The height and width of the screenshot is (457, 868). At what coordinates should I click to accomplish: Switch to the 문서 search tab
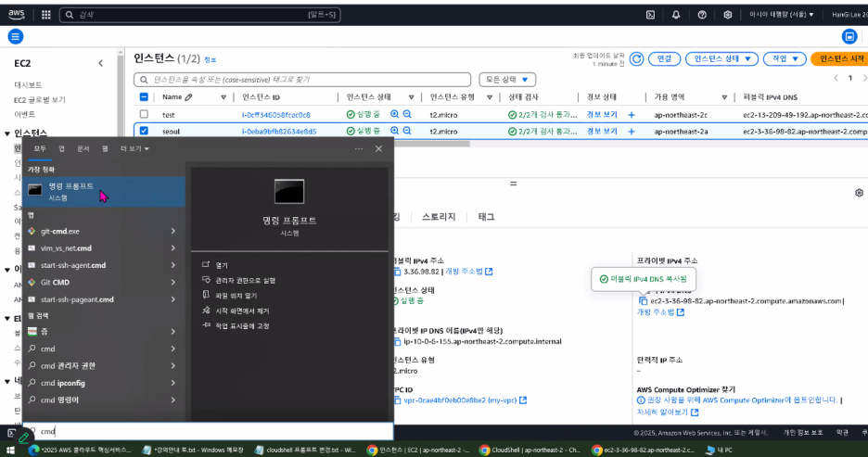[83, 149]
